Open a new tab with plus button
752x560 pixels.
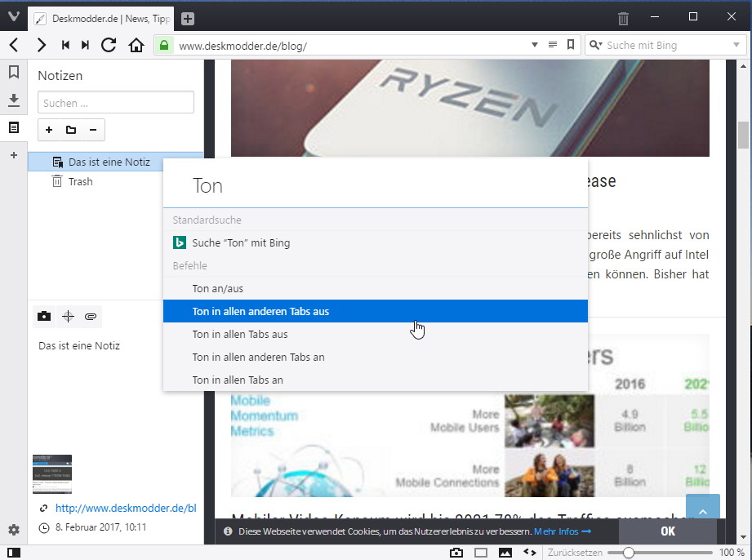(x=188, y=19)
